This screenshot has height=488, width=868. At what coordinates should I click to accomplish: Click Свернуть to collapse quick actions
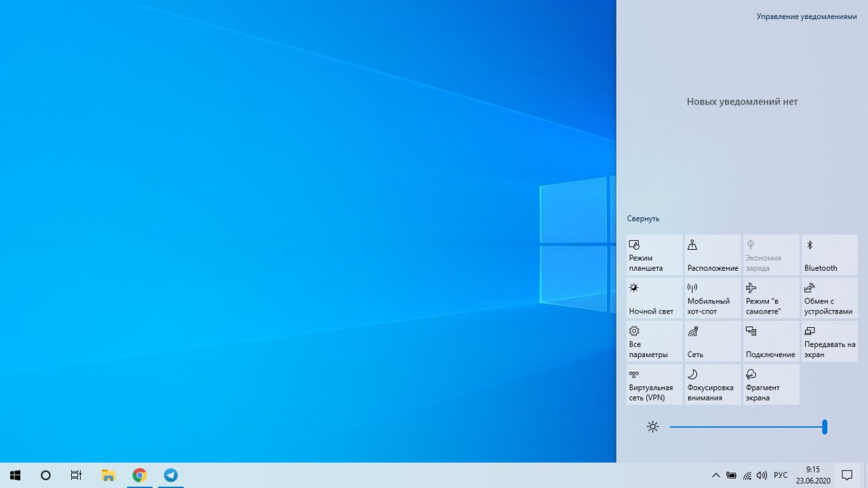(643, 219)
